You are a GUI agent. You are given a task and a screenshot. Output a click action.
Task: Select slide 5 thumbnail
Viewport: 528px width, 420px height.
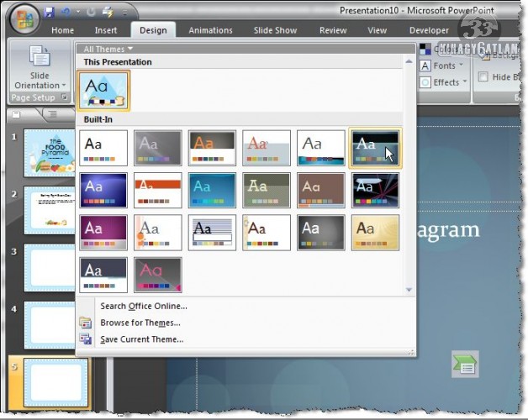coord(55,383)
